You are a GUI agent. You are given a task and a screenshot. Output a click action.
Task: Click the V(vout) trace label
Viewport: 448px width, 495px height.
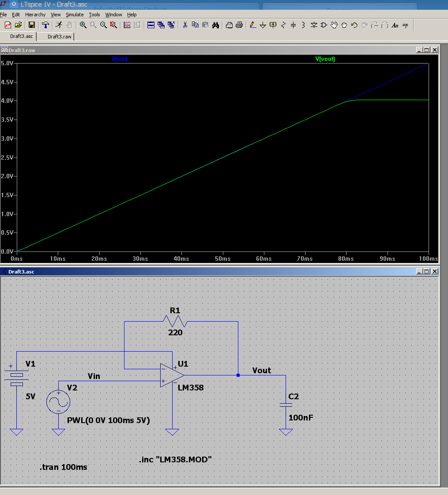point(325,59)
